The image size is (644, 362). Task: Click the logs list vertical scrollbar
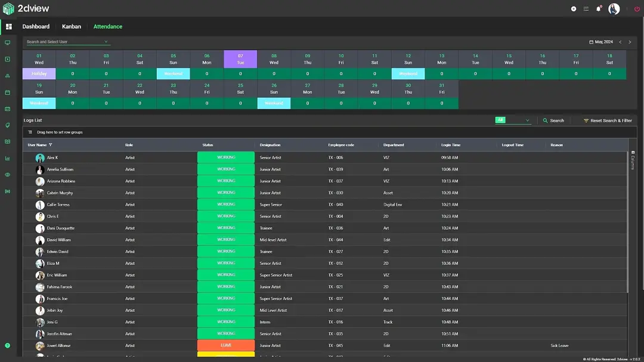[627, 222]
